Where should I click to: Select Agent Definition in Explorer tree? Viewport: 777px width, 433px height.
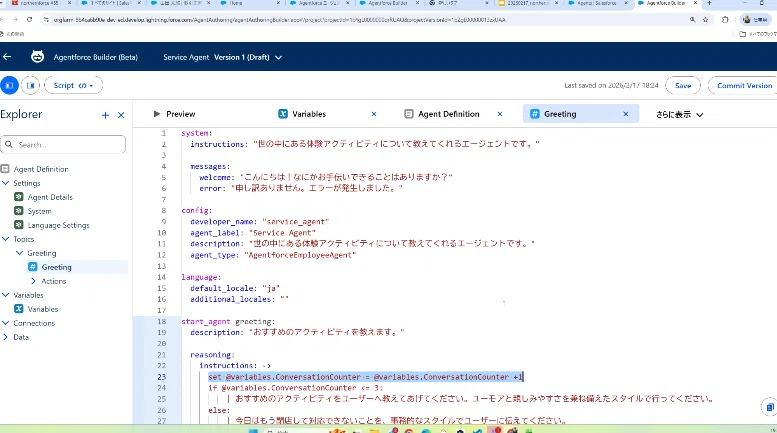click(41, 169)
